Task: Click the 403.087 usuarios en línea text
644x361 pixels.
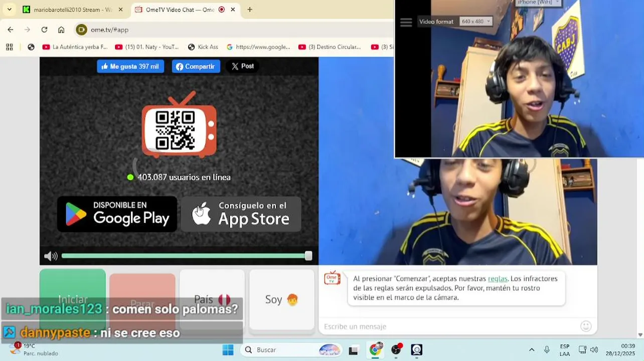Action: [x=184, y=177]
